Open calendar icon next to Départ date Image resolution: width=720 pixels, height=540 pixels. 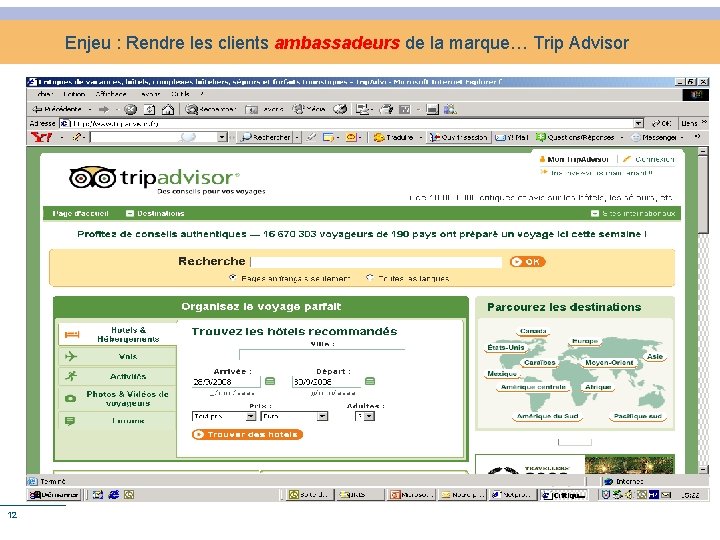click(x=370, y=381)
